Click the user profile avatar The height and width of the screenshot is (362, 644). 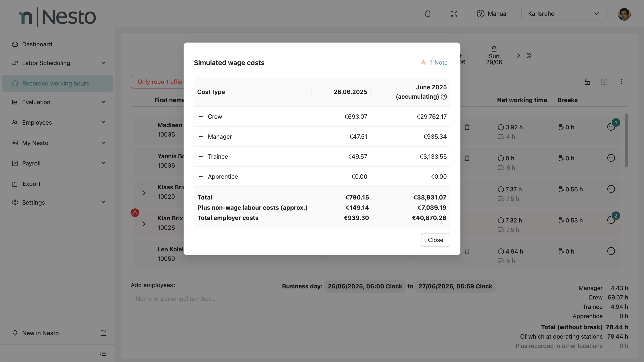pos(624,14)
